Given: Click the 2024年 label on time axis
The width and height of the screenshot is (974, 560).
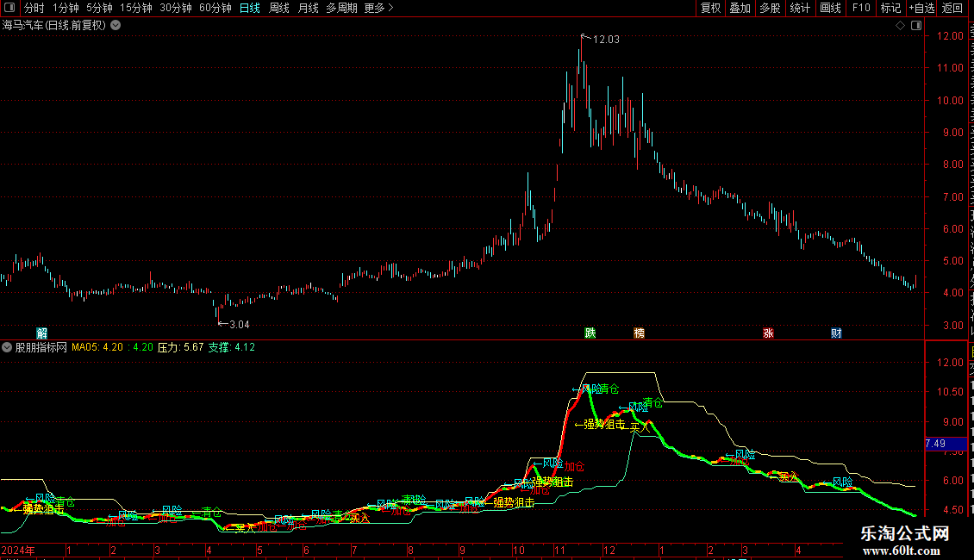Looking at the screenshot, I should [18, 551].
